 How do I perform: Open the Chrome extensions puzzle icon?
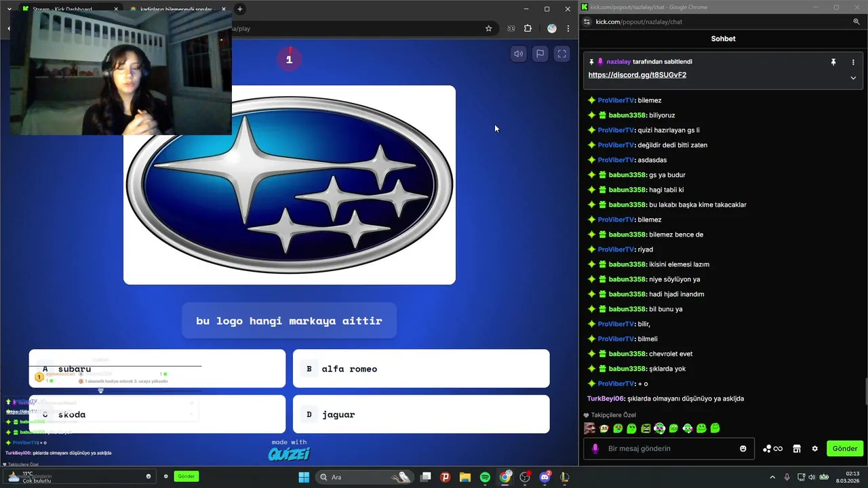(x=528, y=28)
